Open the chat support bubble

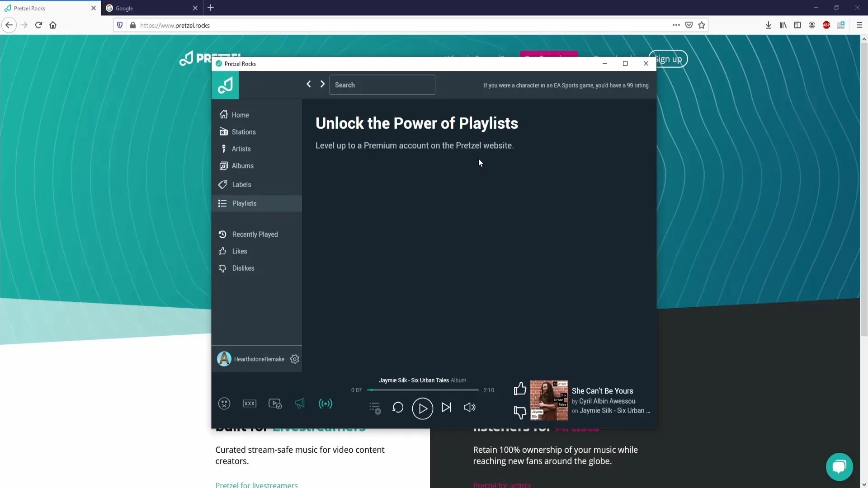840,467
